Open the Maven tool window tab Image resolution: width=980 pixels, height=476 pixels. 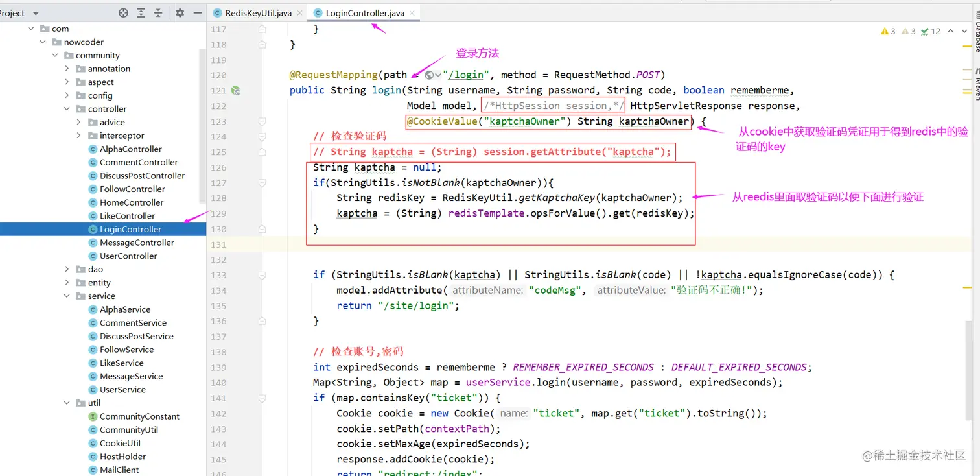tap(976, 84)
